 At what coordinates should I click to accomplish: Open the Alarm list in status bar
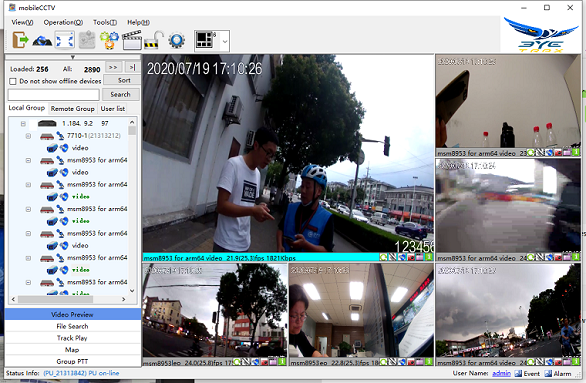pyautogui.click(x=558, y=373)
